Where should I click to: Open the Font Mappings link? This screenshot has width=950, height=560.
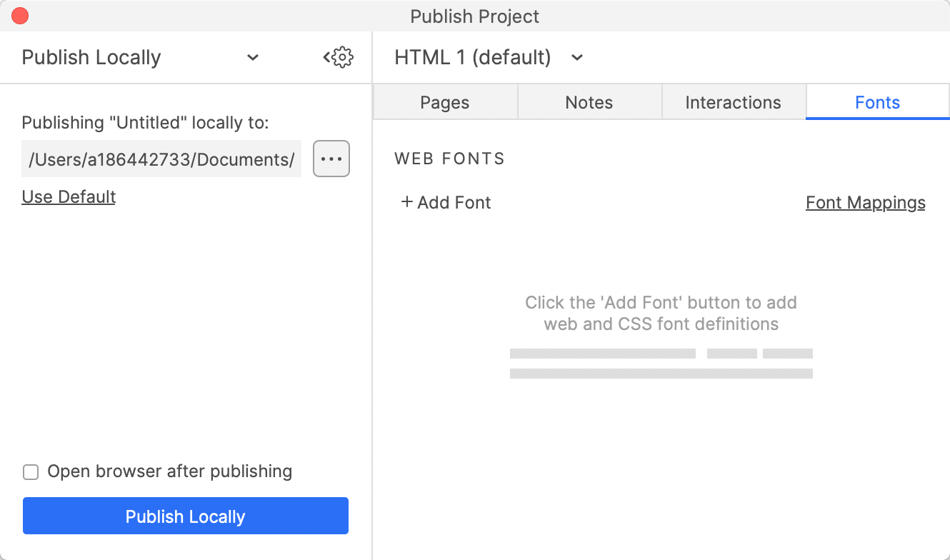tap(865, 203)
